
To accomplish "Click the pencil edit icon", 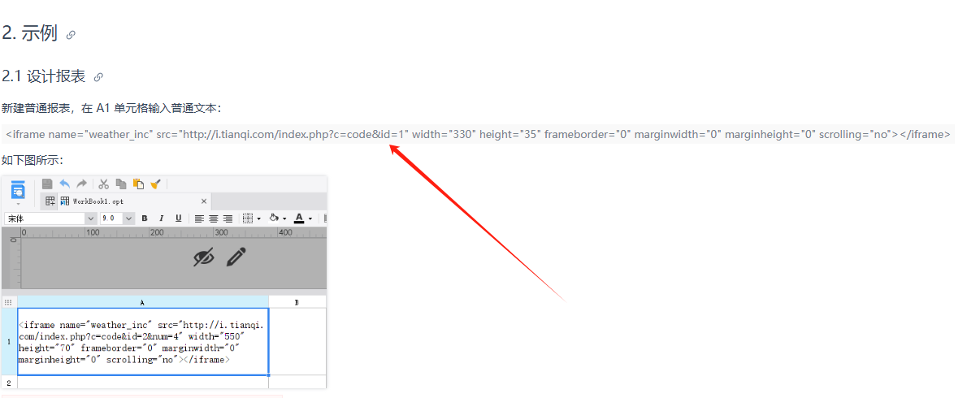I will [236, 257].
